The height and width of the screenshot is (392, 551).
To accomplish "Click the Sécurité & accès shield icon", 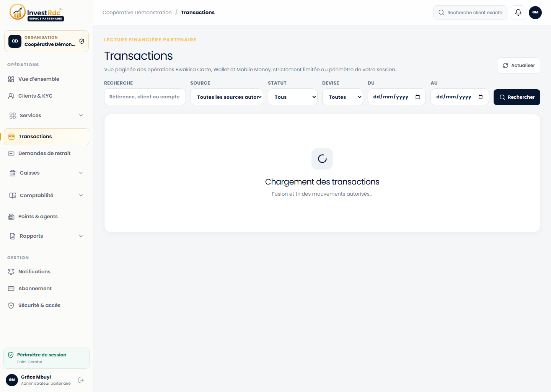I will [11, 305].
